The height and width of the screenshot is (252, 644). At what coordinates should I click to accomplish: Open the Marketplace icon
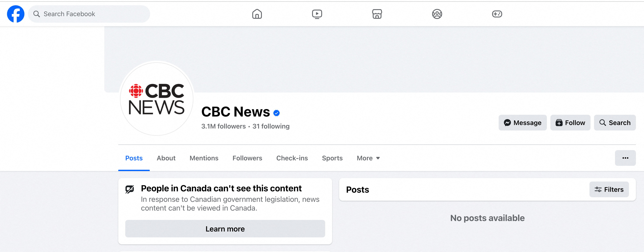(377, 14)
